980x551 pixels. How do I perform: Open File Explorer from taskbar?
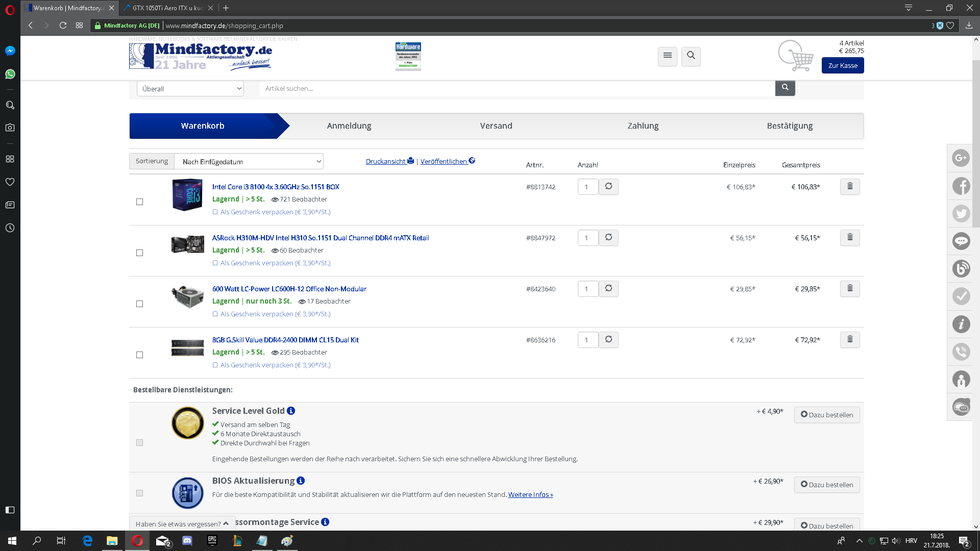click(112, 541)
